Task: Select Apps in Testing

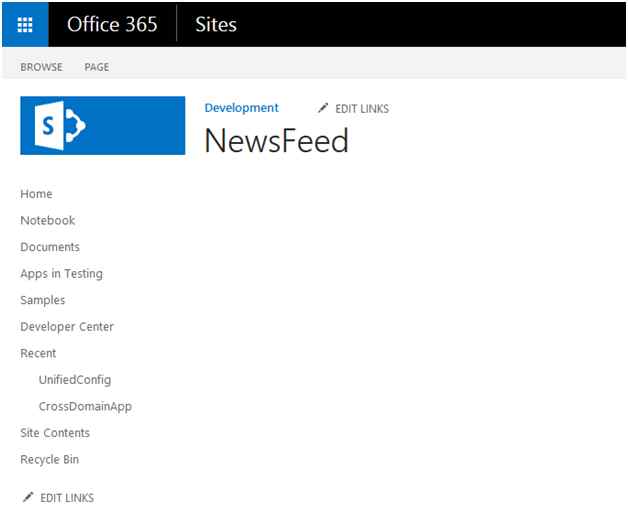Action: click(62, 274)
